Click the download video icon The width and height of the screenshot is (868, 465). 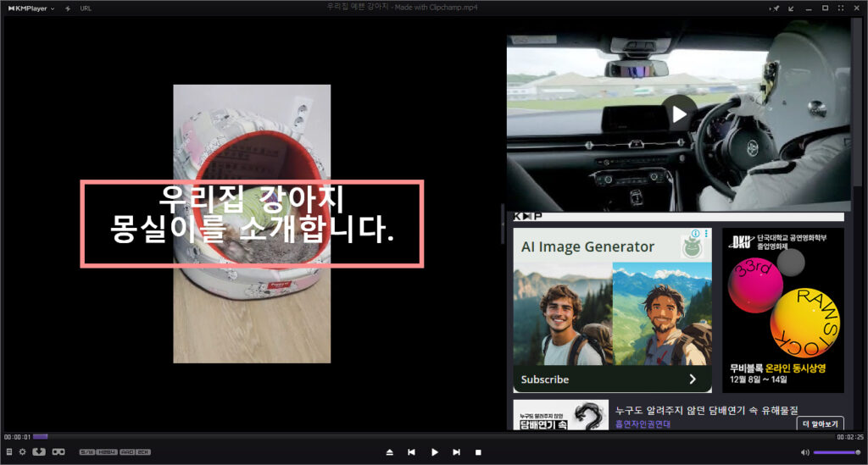coord(39,452)
